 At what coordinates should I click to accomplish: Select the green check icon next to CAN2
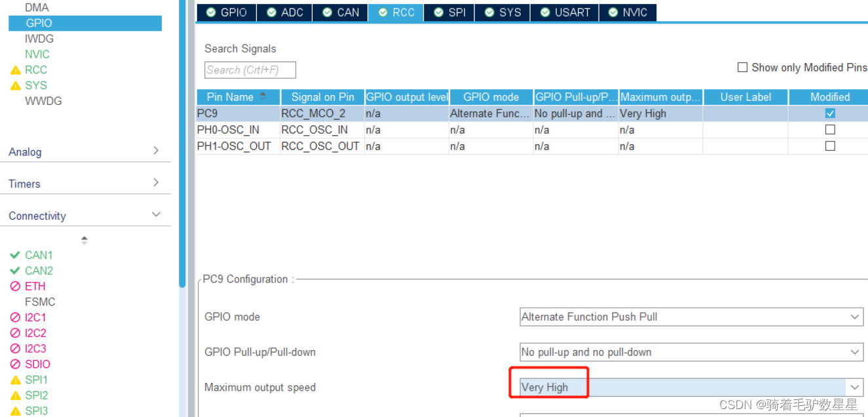[15, 271]
